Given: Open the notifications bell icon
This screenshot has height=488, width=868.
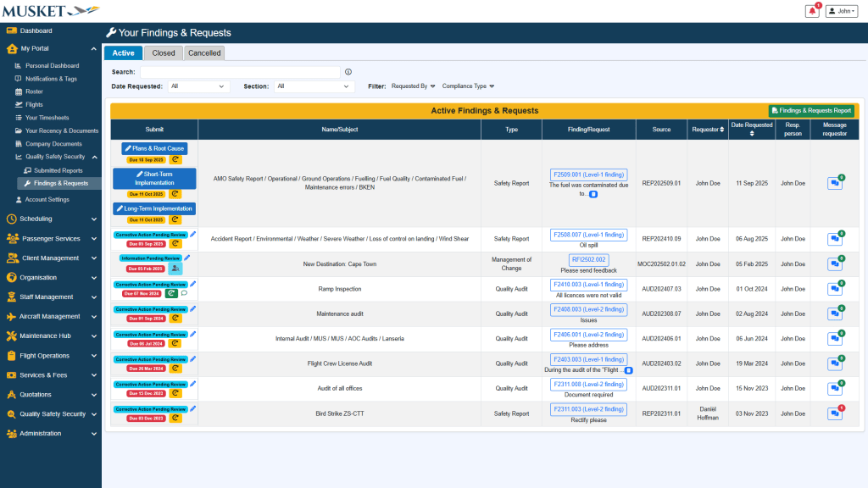Looking at the screenshot, I should 811,11.
